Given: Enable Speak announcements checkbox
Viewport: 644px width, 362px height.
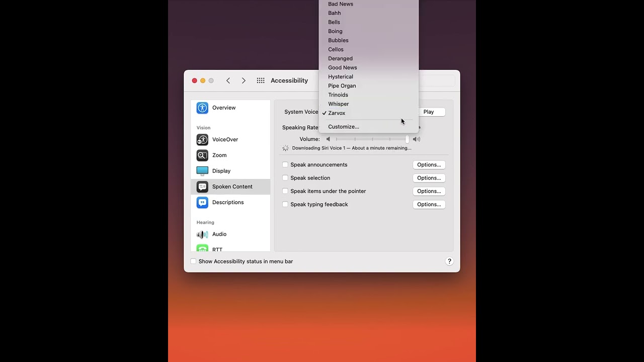Looking at the screenshot, I should click(285, 165).
